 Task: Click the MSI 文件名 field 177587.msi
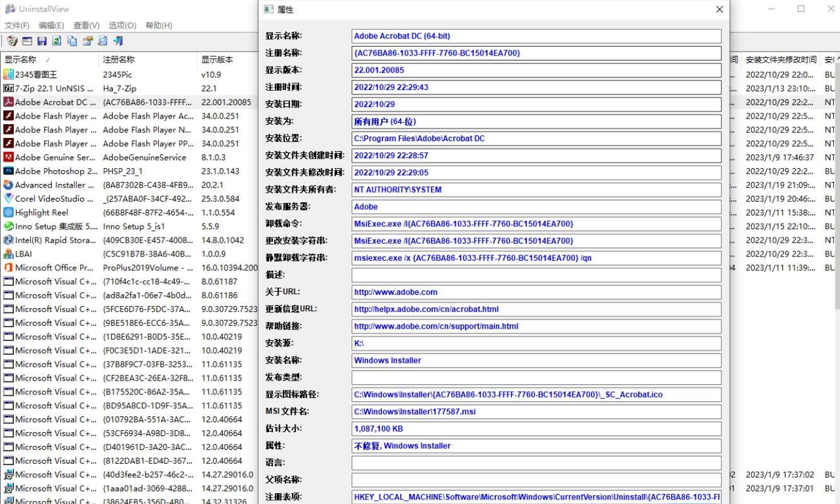coord(536,411)
